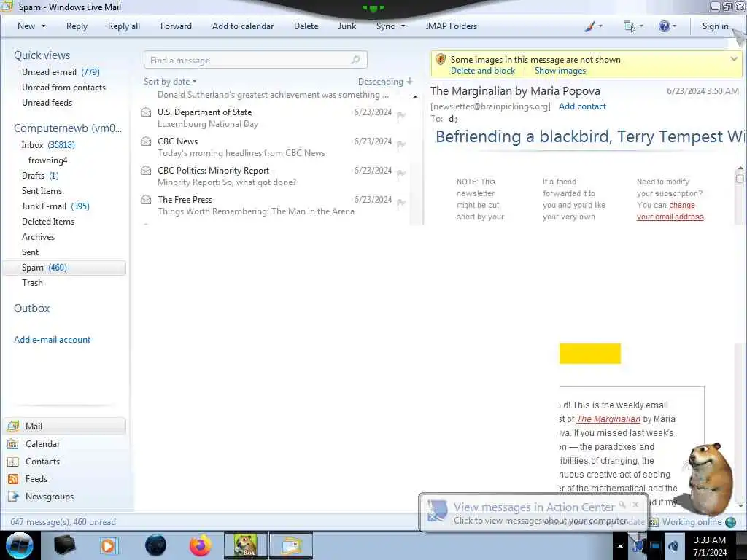Viewport: 747px width, 560px height.
Task: Flag the CBC Politics: Minority Report message
Action: (x=401, y=174)
